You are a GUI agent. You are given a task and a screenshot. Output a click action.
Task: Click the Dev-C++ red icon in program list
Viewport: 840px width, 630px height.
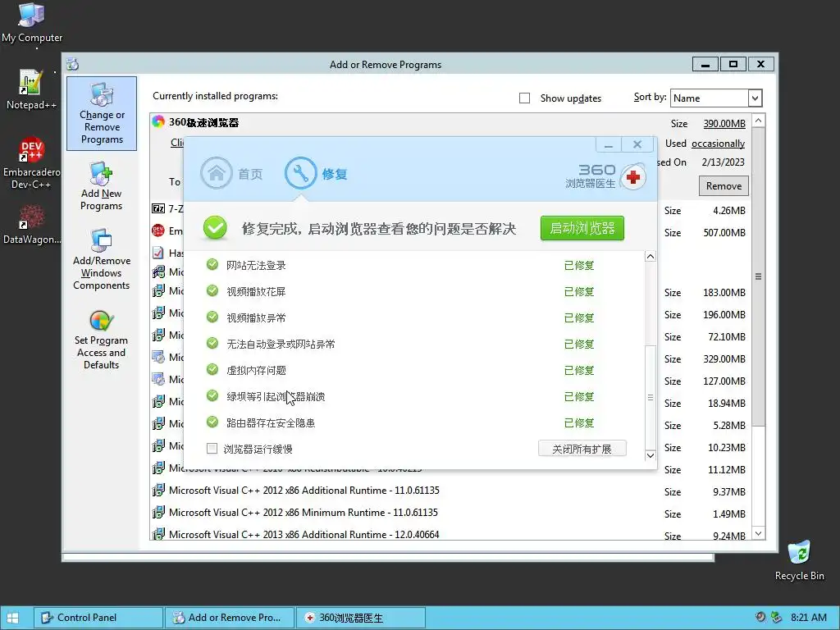click(158, 231)
